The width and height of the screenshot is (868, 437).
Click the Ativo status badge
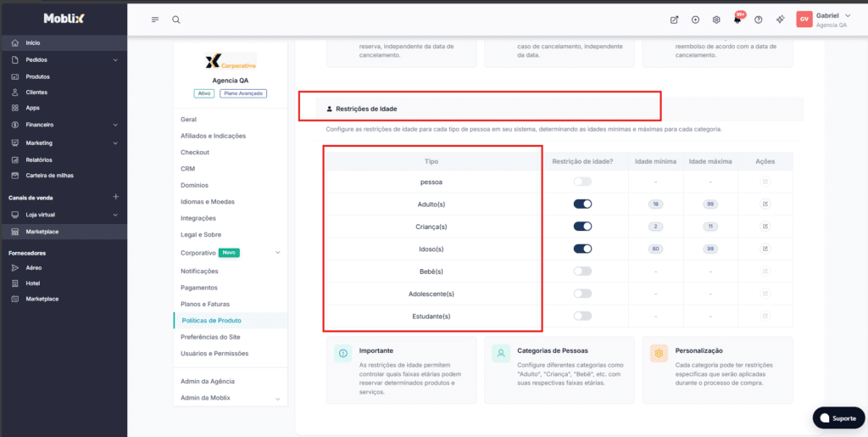coord(203,93)
